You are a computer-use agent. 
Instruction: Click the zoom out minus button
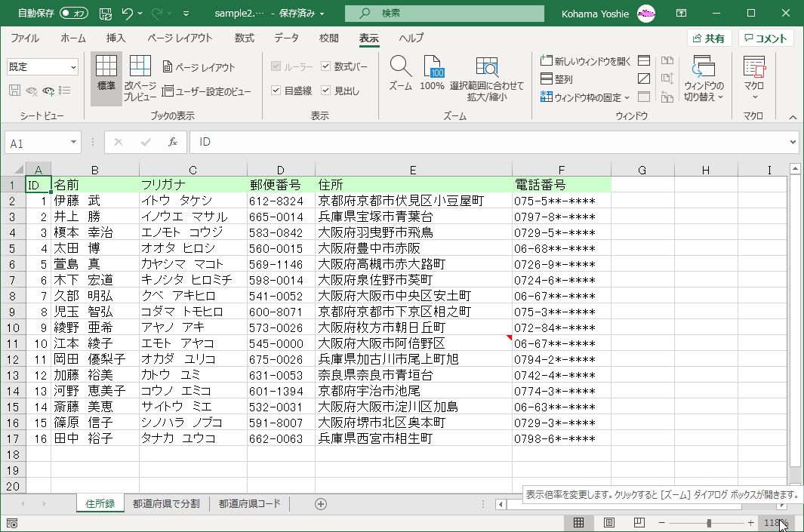662,523
